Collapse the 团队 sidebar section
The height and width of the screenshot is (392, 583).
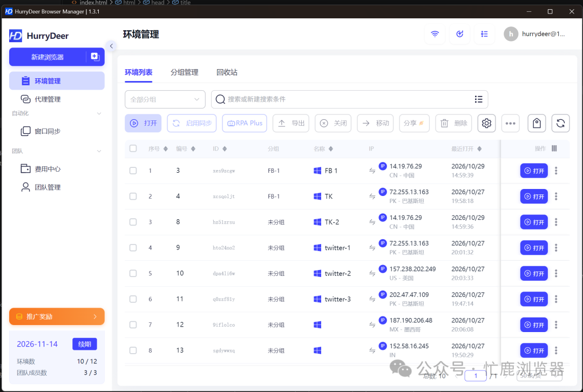tap(99, 151)
